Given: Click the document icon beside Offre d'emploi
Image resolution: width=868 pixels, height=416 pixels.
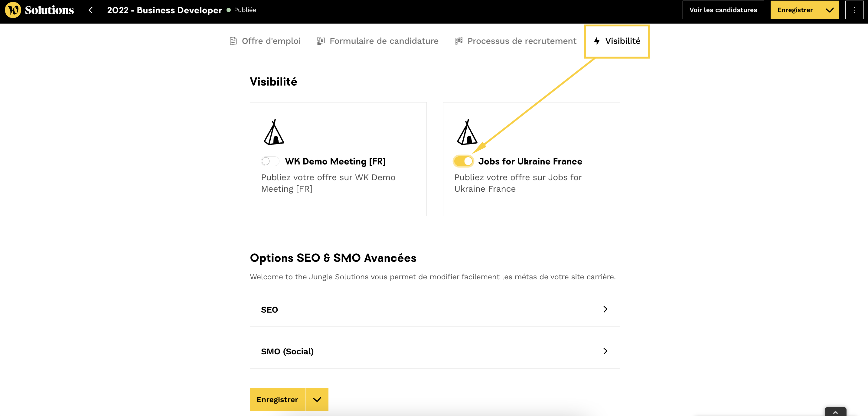Looking at the screenshot, I should click(x=233, y=41).
